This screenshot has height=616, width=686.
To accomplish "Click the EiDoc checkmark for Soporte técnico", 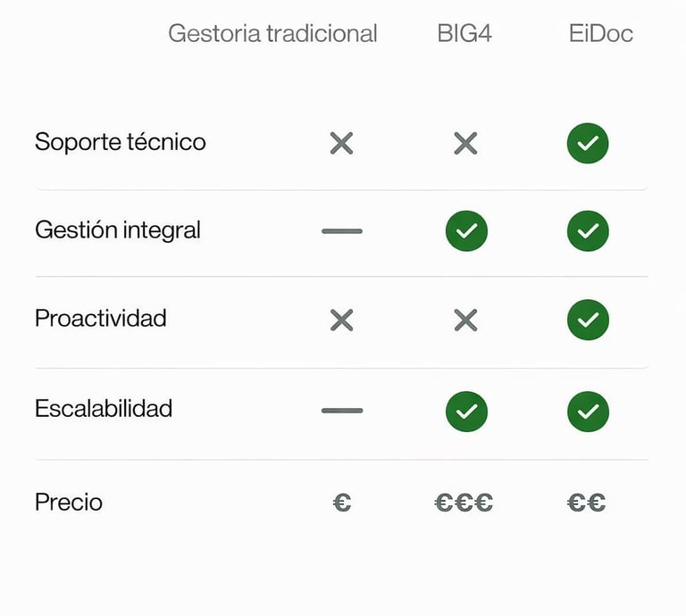I will pyautogui.click(x=588, y=143).
